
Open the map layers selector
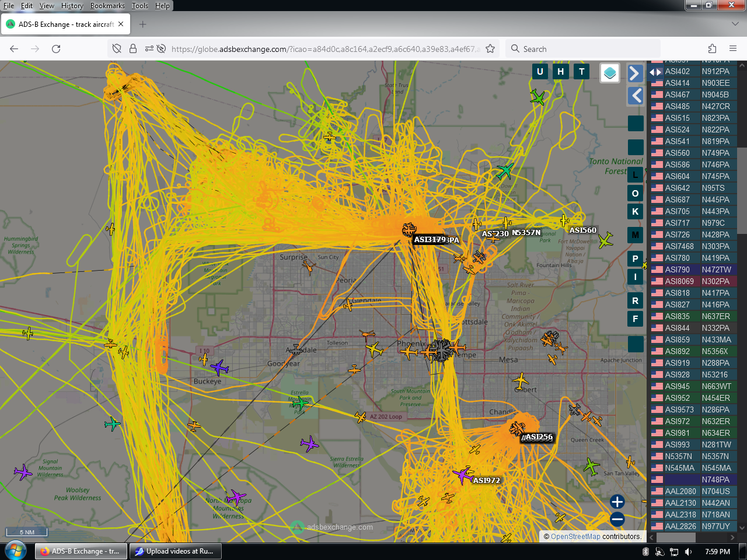(610, 73)
